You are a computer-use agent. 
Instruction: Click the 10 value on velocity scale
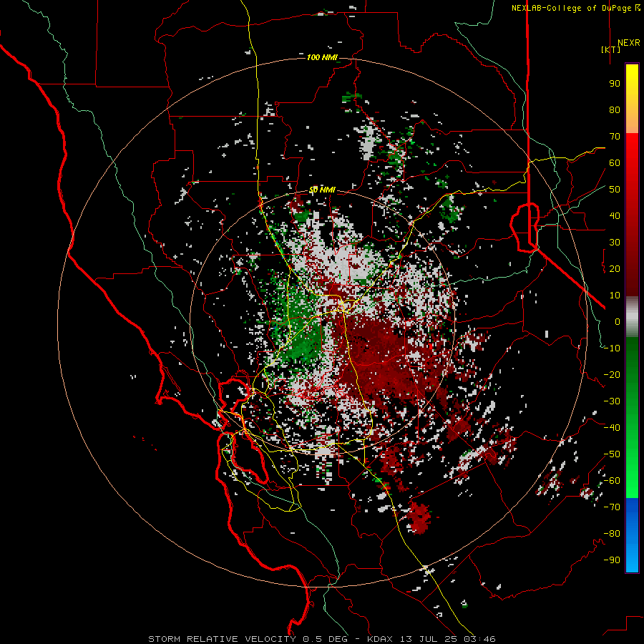click(615, 296)
